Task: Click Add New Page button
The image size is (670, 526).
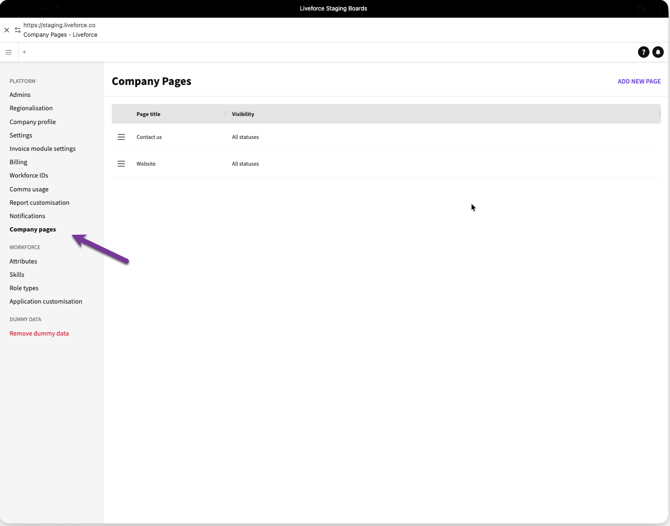Action: 638,81
